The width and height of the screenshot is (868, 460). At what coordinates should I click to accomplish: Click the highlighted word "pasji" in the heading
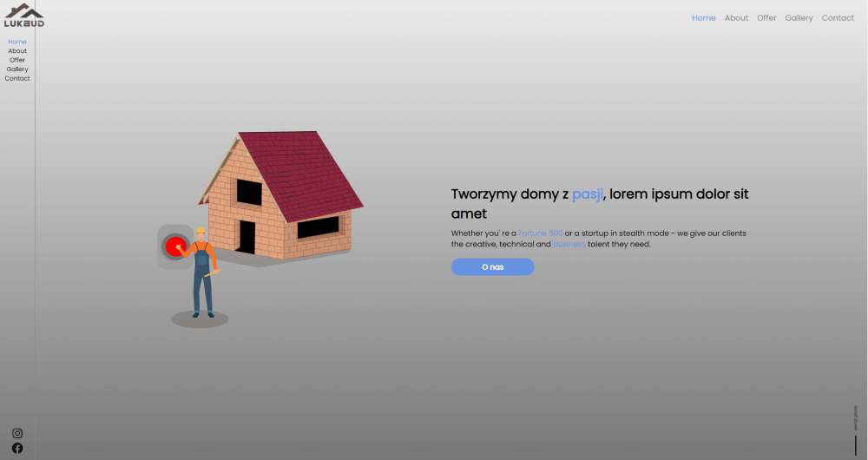tap(588, 194)
